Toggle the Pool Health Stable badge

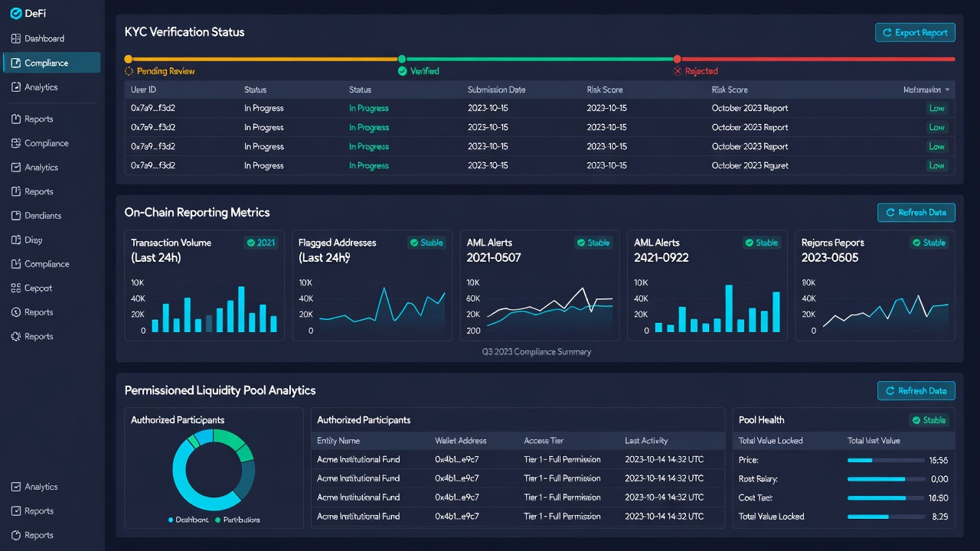point(928,420)
